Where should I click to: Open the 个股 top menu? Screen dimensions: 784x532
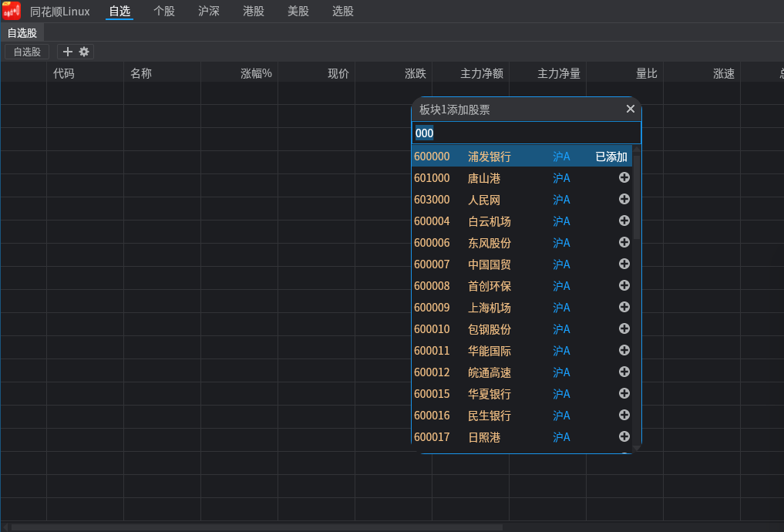click(164, 11)
